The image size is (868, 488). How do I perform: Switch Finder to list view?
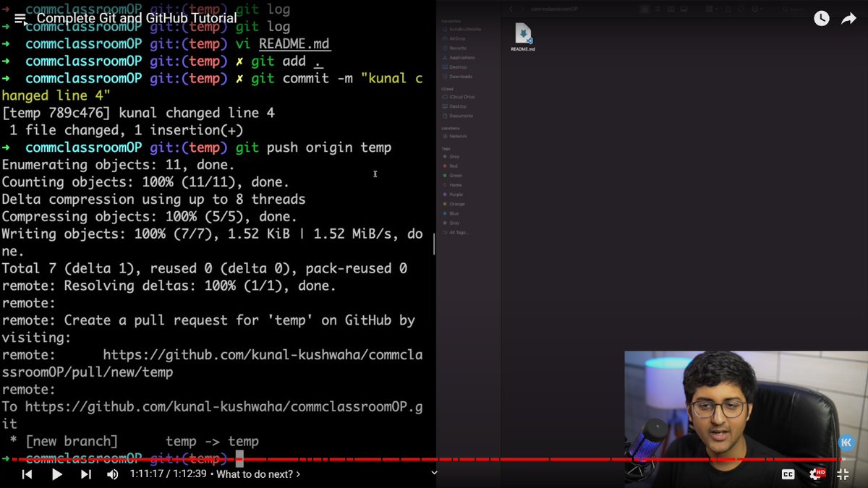coord(658,9)
